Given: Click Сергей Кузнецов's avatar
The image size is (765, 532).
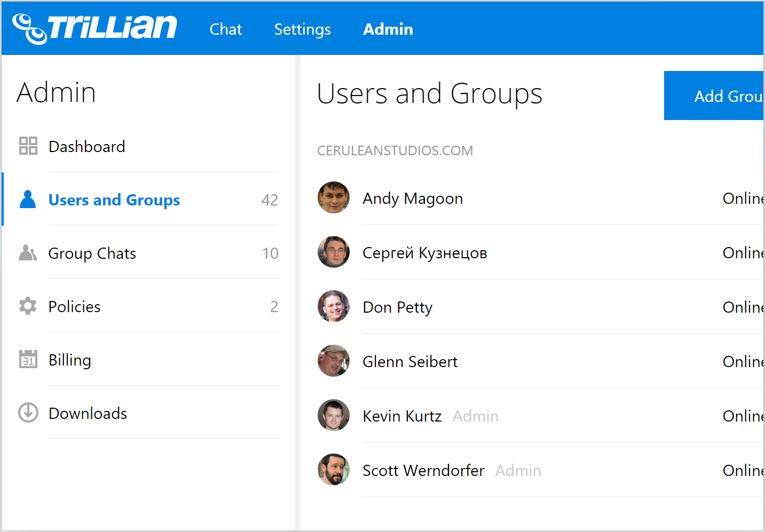Looking at the screenshot, I should pyautogui.click(x=334, y=252).
